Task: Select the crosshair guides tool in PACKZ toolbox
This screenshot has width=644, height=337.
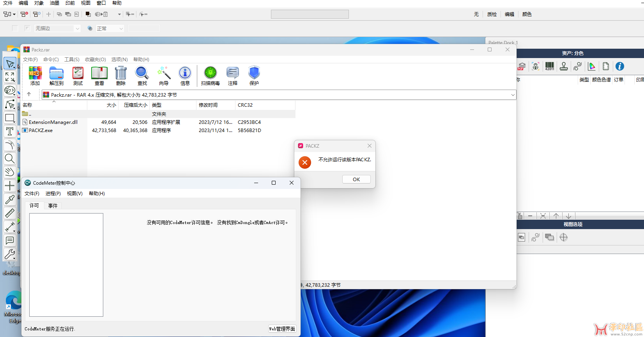Action: 10,186
